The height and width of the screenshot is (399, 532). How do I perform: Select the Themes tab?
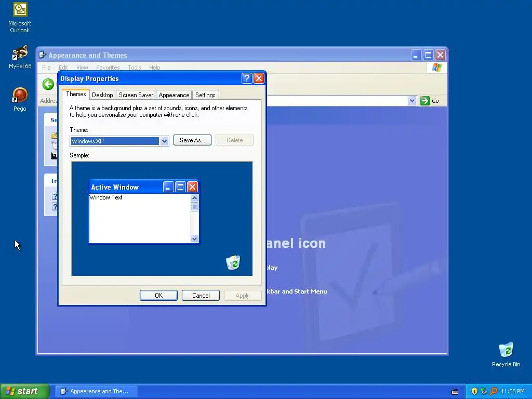76,94
